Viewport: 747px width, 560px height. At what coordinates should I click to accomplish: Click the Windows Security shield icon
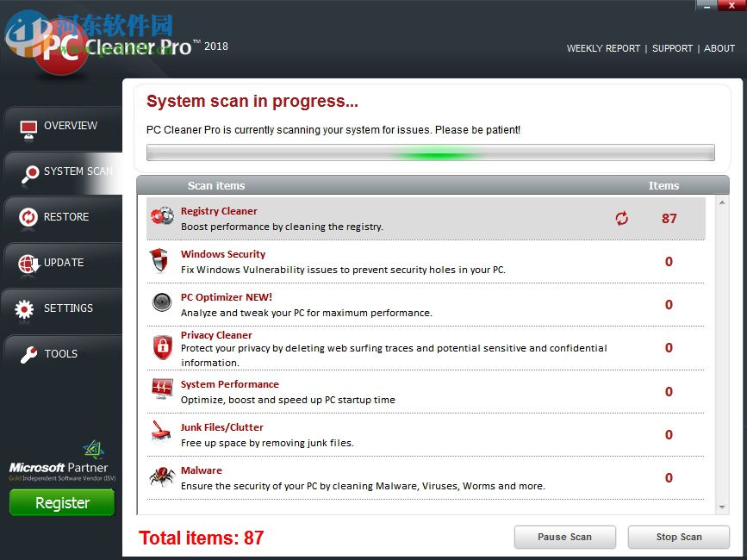162,260
